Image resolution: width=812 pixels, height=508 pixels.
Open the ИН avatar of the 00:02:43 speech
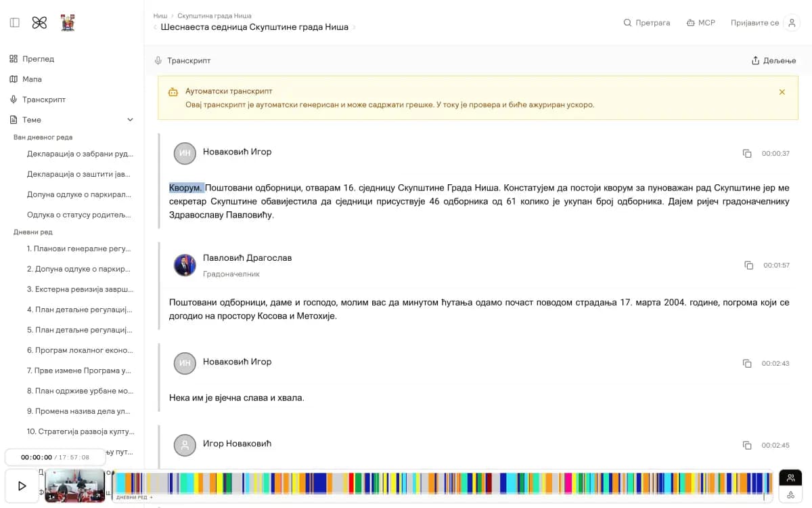click(x=185, y=364)
